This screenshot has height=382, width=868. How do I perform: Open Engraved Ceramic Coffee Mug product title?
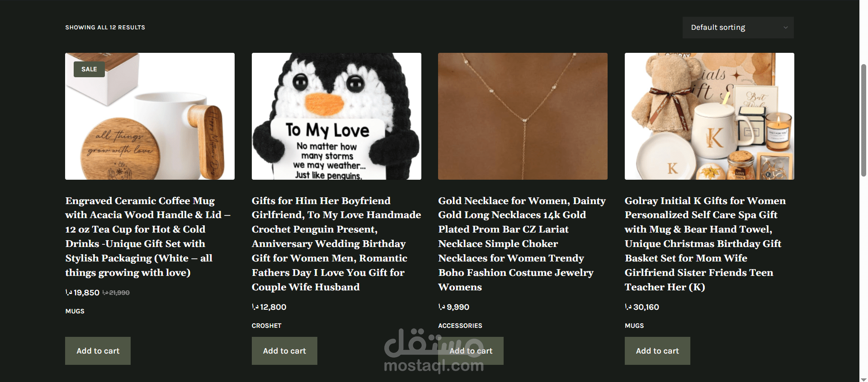click(148, 237)
